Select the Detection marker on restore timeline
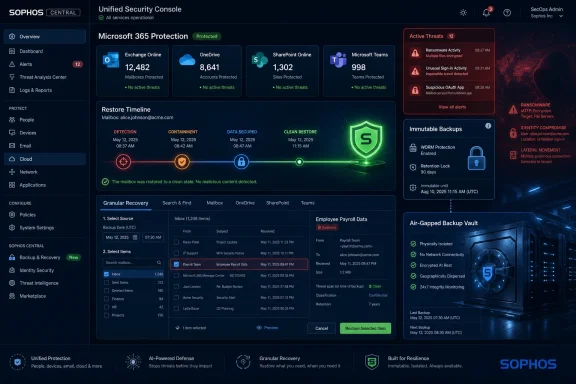 (123, 162)
